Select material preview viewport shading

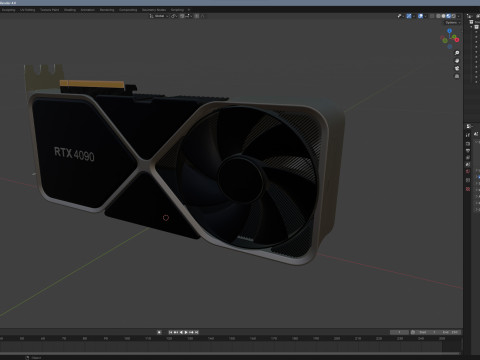(449, 16)
